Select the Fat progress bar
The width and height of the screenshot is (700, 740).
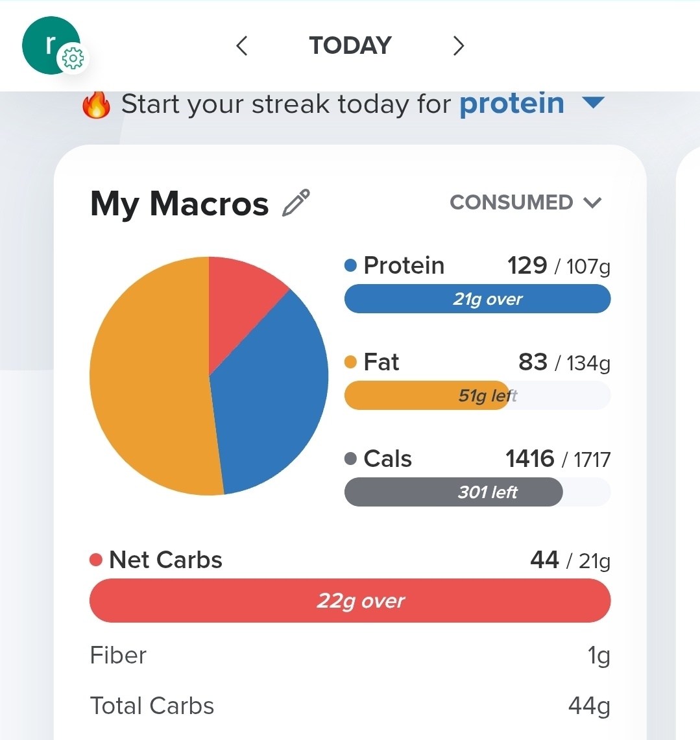coord(477,396)
